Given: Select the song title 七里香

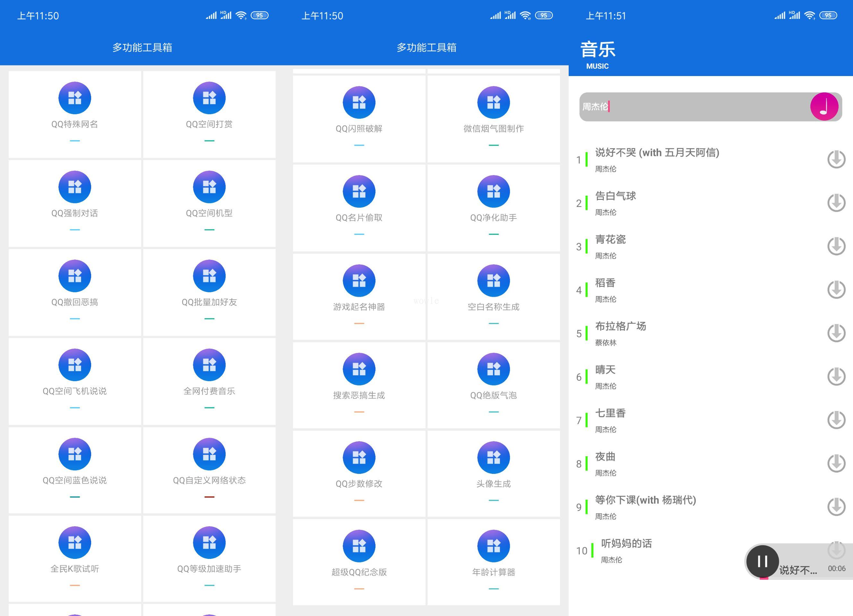Looking at the screenshot, I should coord(610,413).
